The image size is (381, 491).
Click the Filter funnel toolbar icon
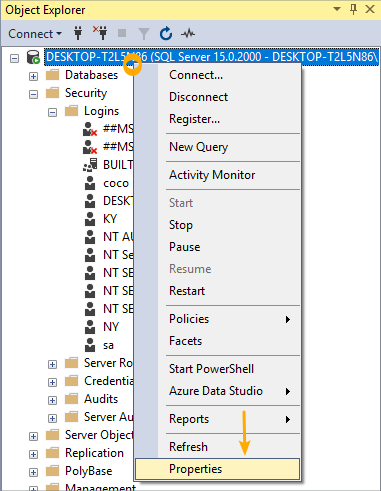(x=144, y=34)
